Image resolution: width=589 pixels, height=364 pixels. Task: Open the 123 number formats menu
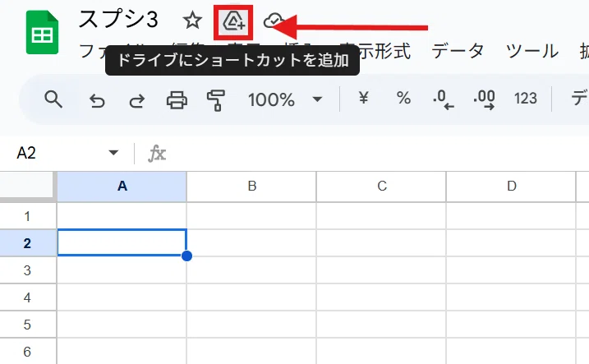(x=525, y=99)
